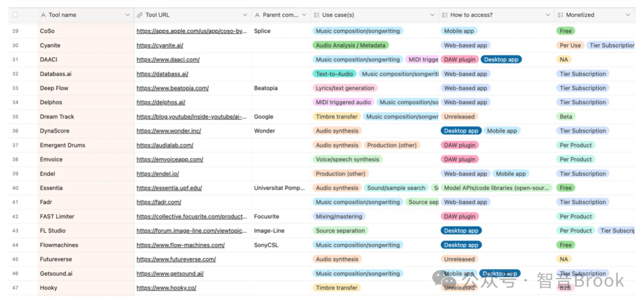
Task: Open the Use case(s) column dropdown
Action: [x=432, y=15]
